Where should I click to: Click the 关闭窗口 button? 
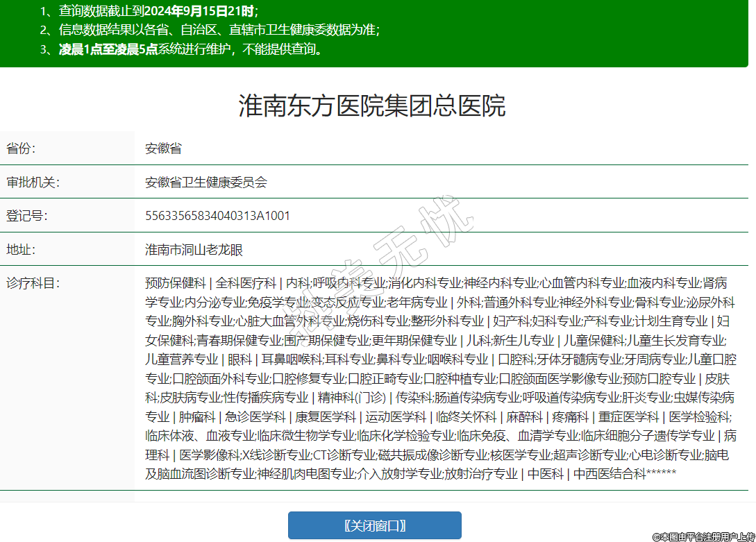coord(374,525)
